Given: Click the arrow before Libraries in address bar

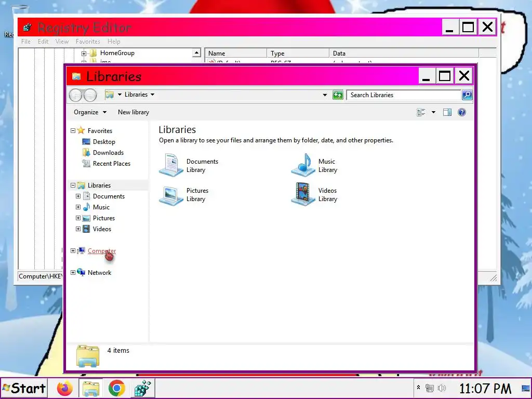Looking at the screenshot, I should tap(119, 95).
